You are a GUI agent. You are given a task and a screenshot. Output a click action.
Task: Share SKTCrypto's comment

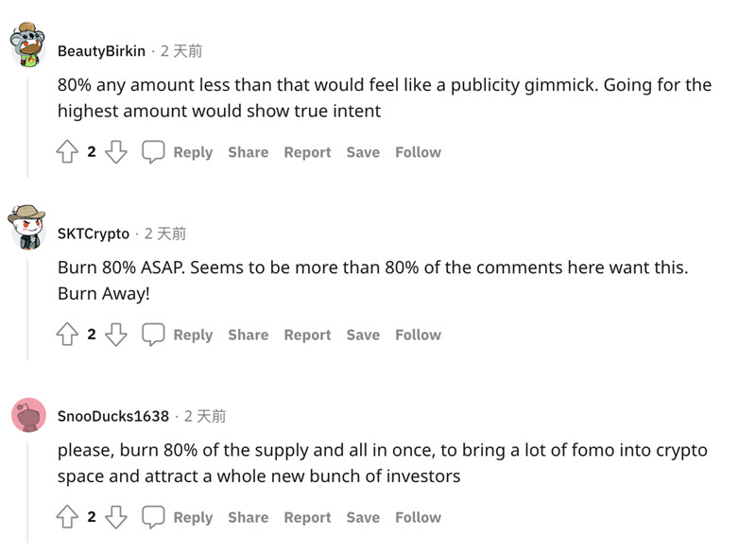248,335
